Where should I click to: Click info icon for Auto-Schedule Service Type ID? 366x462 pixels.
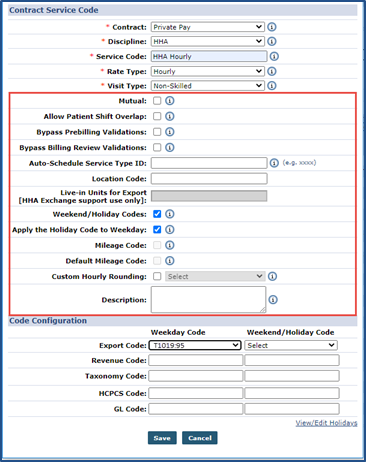pos(274,163)
